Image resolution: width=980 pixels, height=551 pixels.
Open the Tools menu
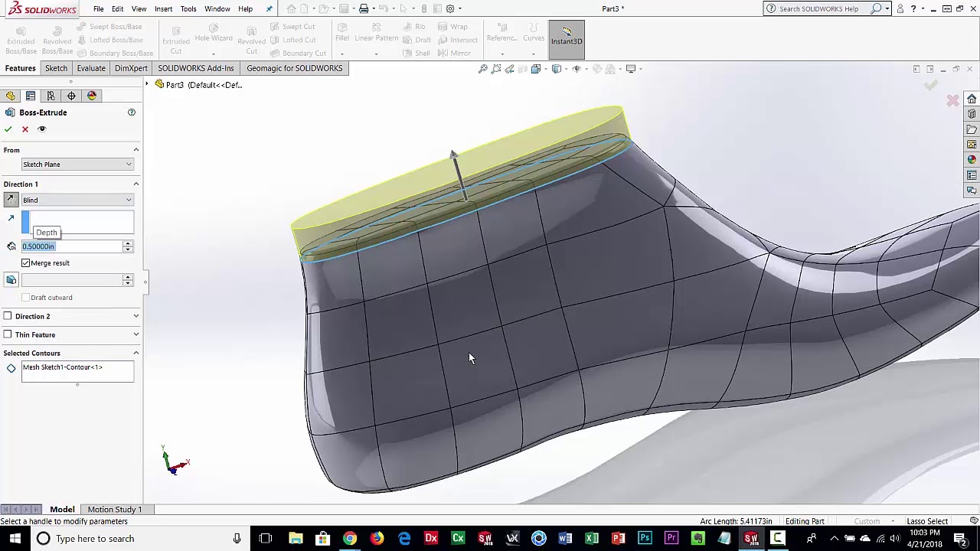[x=188, y=8]
